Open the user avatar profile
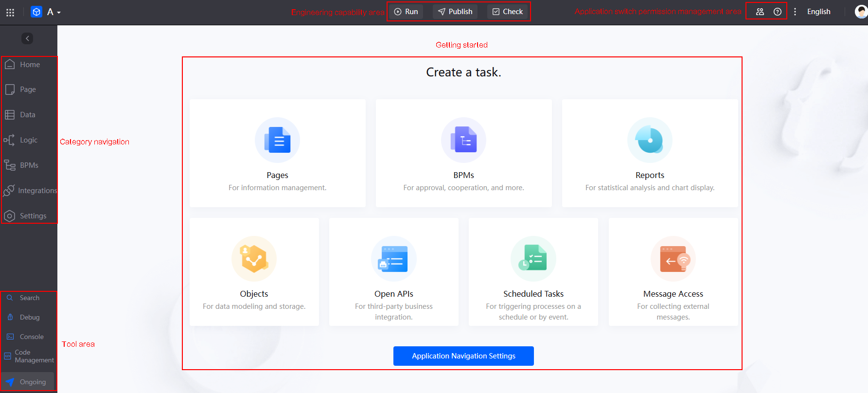 pos(861,12)
